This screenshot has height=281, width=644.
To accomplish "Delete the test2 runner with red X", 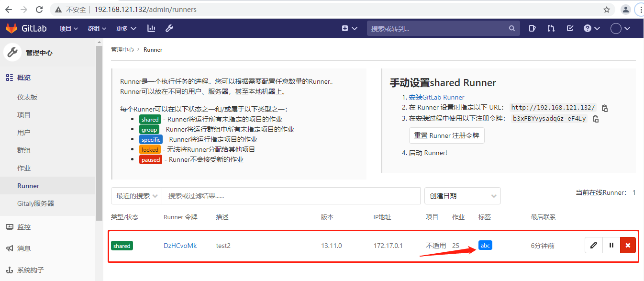I will pos(628,245).
